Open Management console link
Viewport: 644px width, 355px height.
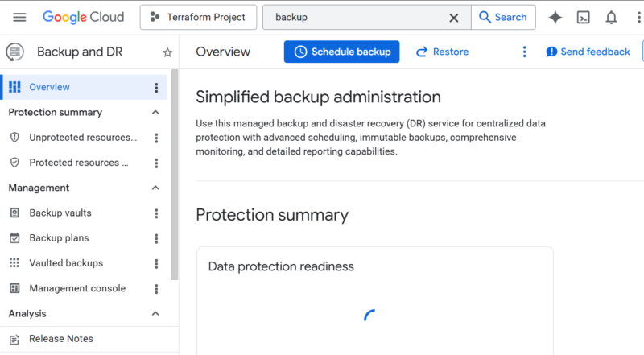click(x=77, y=288)
